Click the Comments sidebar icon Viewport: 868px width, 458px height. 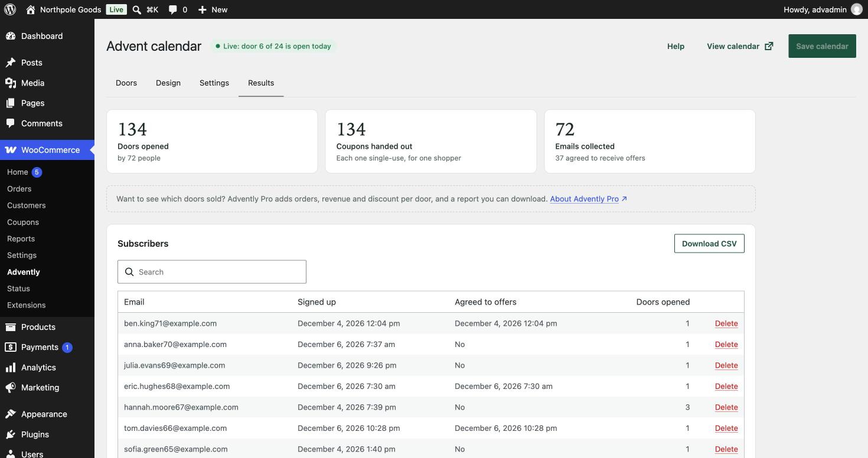[x=11, y=123]
